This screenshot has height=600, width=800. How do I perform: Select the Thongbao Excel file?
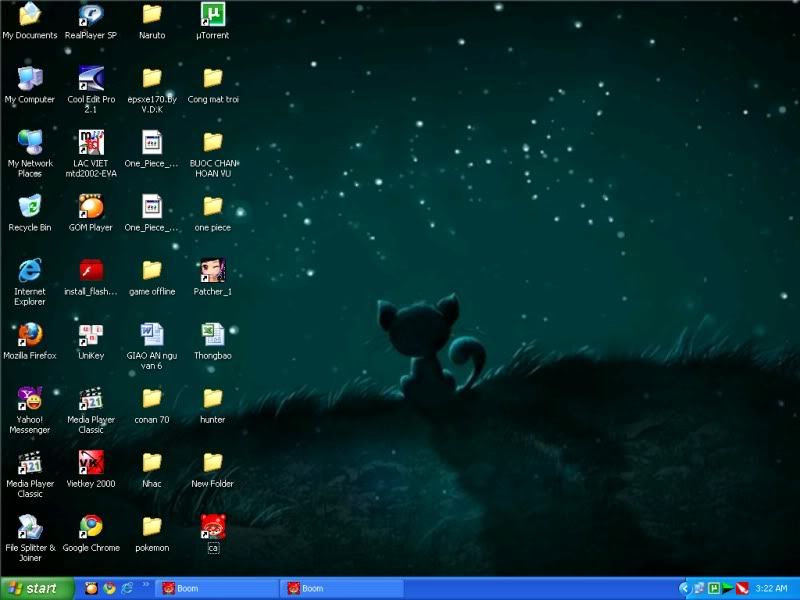[213, 341]
